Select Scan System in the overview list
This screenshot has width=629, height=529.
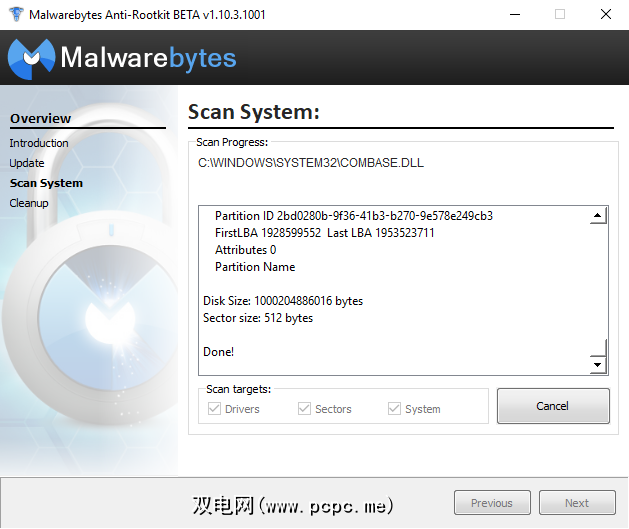click(x=46, y=183)
